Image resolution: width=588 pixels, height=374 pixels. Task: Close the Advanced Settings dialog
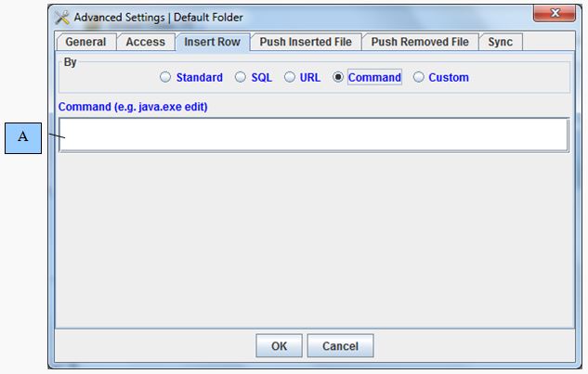coord(555,14)
